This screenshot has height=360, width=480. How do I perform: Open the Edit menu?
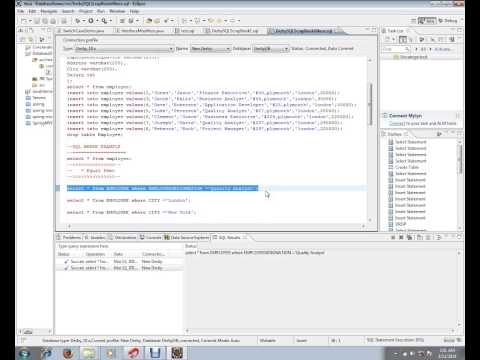pos(32,11)
